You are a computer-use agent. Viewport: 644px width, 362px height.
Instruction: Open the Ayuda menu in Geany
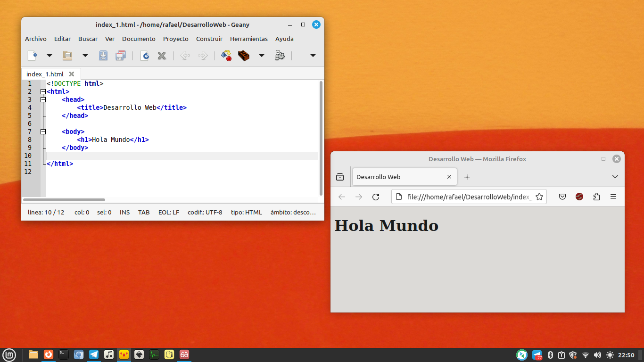click(284, 39)
